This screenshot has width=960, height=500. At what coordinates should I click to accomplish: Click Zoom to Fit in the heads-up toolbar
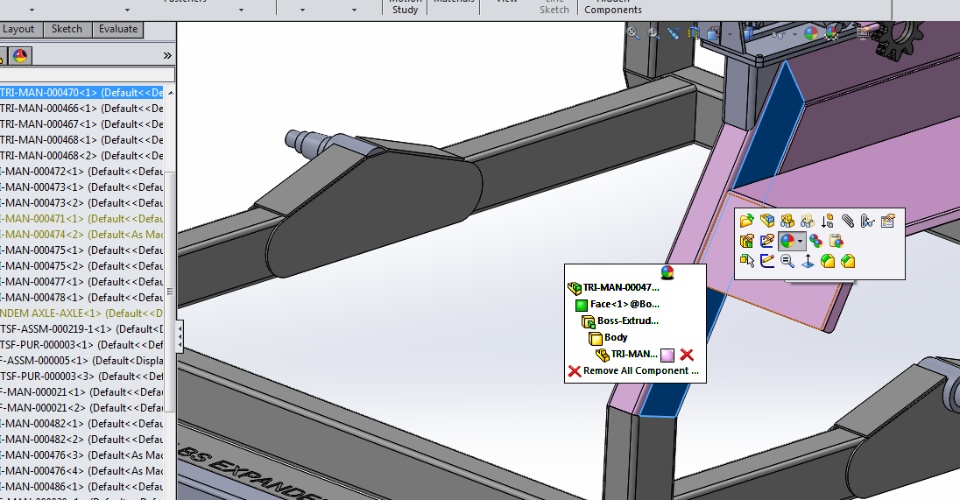633,33
